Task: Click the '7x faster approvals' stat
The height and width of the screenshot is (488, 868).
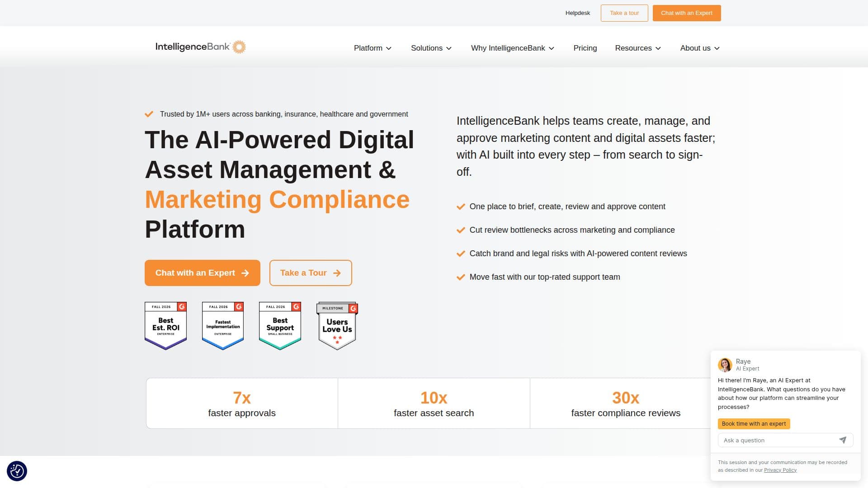Action: coord(242,404)
